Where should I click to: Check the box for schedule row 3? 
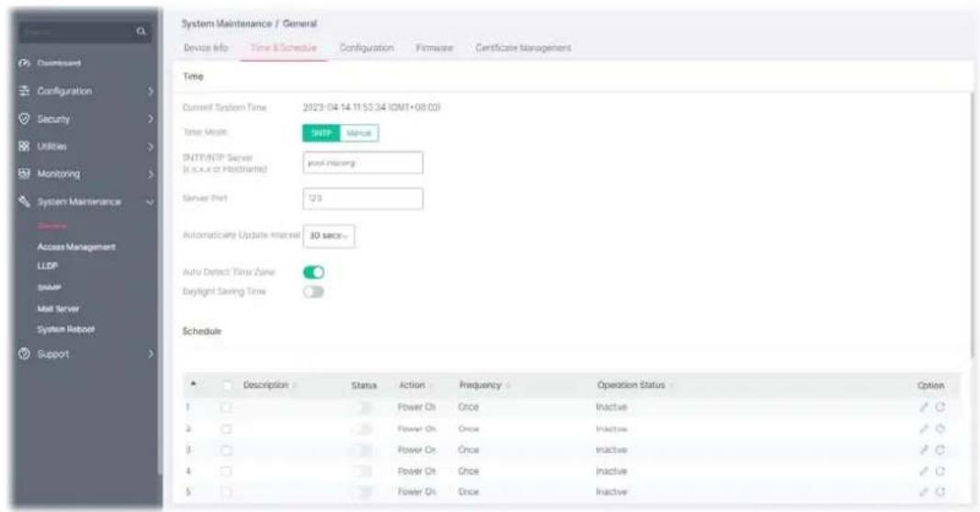226,450
